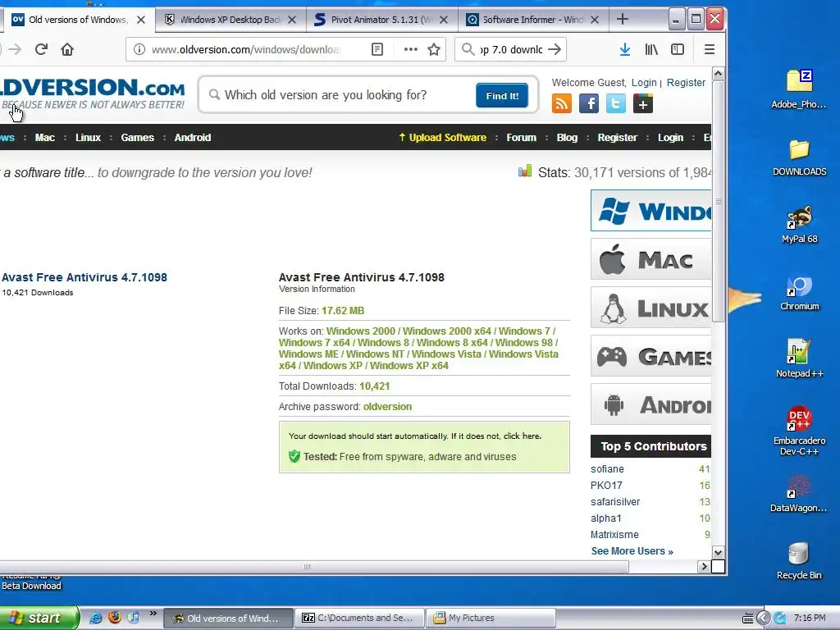The height and width of the screenshot is (630, 840).
Task: Click the Login link beside Welcome Guest
Action: coord(644,83)
